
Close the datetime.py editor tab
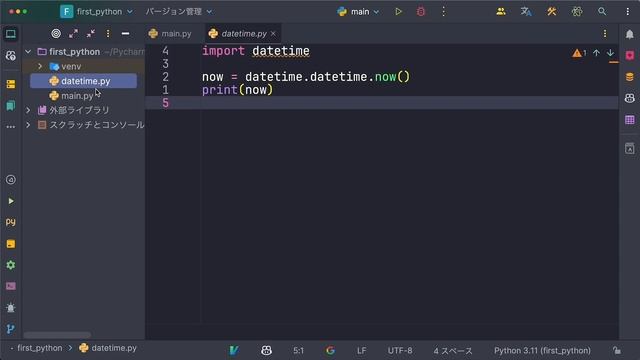click(273, 34)
